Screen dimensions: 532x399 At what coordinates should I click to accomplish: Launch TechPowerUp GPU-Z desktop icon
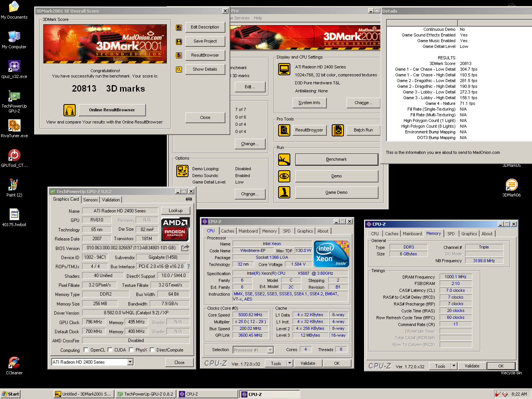click(x=14, y=101)
